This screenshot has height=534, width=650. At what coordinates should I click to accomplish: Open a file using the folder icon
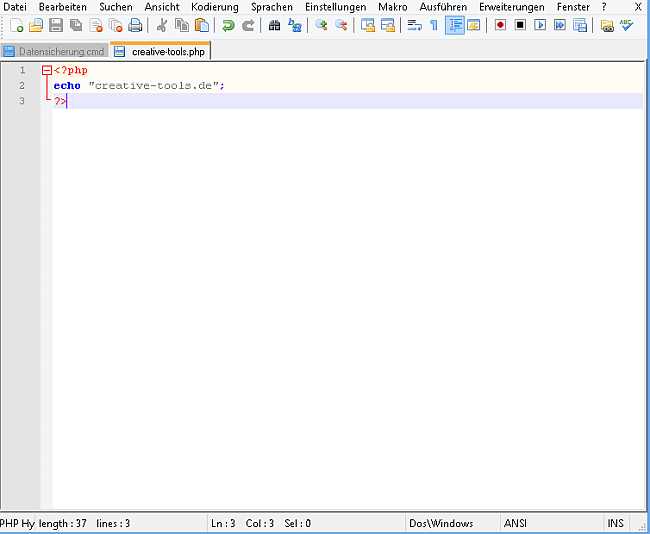point(36,25)
